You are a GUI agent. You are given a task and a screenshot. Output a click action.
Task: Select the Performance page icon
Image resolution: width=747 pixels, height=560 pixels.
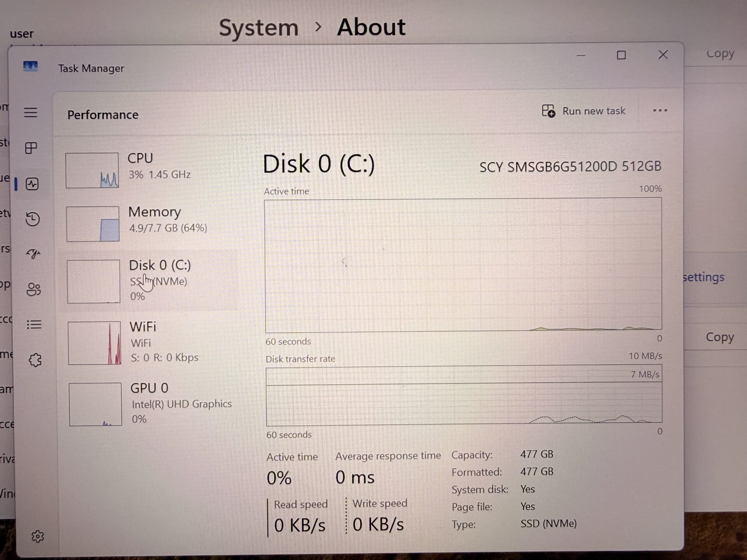coord(32,184)
